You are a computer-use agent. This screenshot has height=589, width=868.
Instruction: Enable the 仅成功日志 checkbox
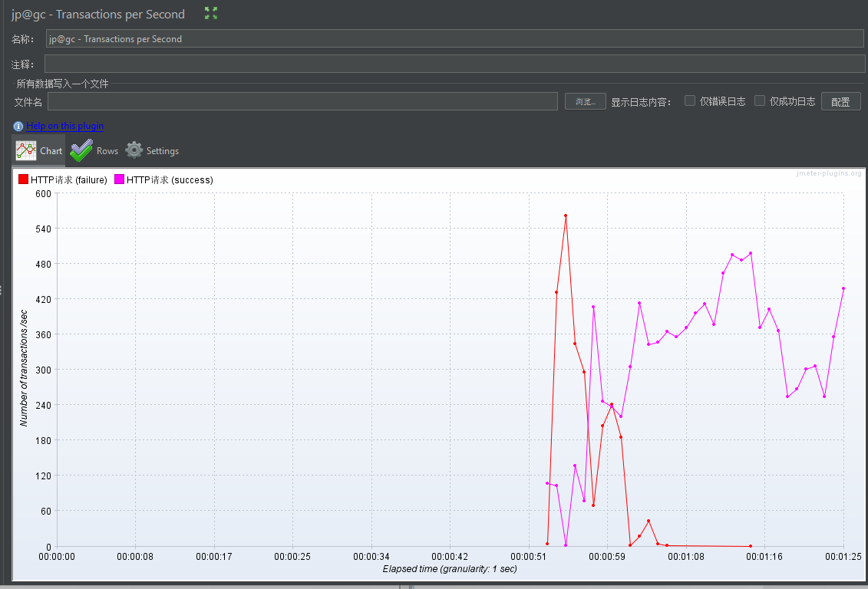click(x=760, y=100)
